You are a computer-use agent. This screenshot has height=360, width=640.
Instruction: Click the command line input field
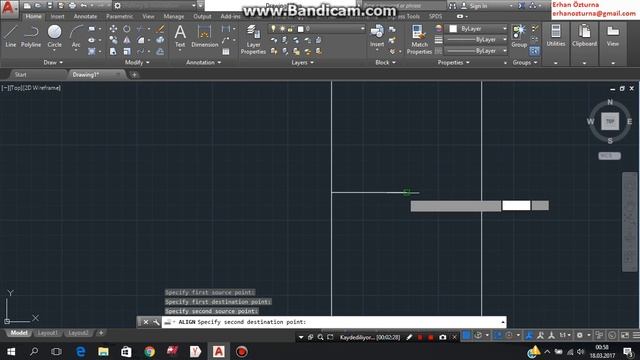coord(334,322)
